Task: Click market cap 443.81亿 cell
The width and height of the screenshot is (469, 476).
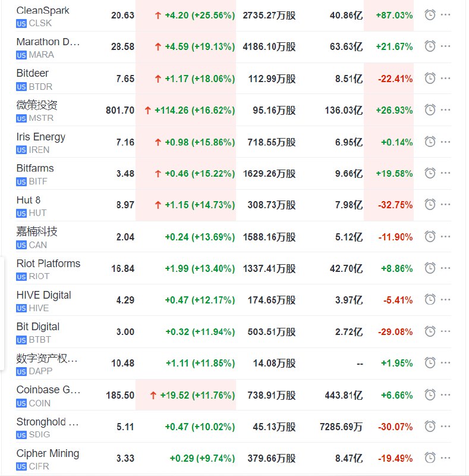Action: click(x=344, y=395)
